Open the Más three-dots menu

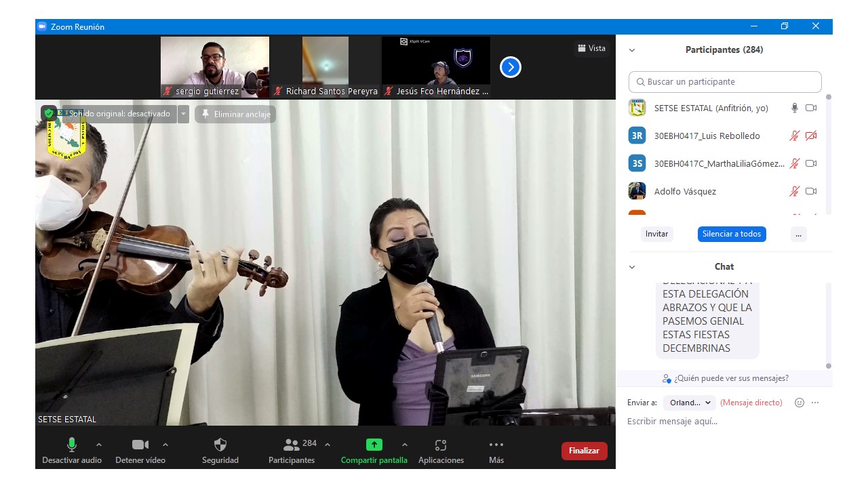496,445
